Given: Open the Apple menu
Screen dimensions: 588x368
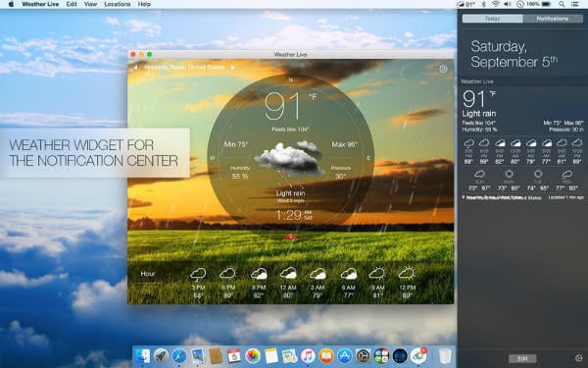Looking at the screenshot, I should 11,4.
